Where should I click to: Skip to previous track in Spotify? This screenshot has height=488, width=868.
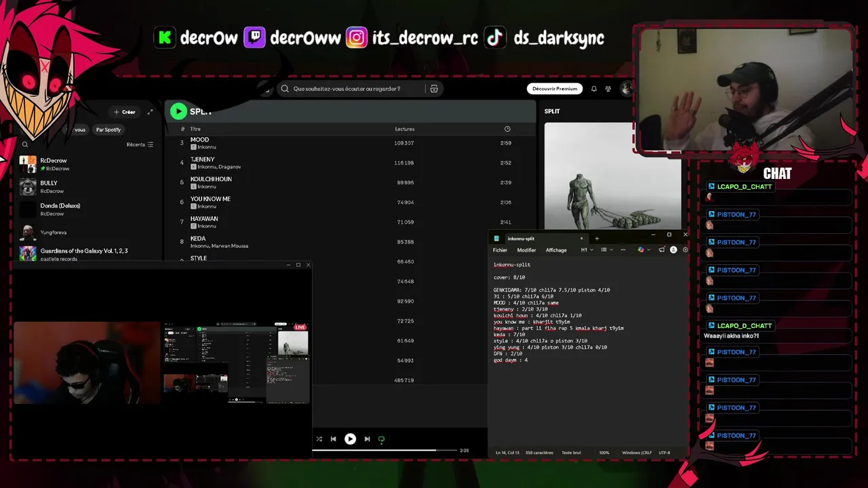click(333, 439)
